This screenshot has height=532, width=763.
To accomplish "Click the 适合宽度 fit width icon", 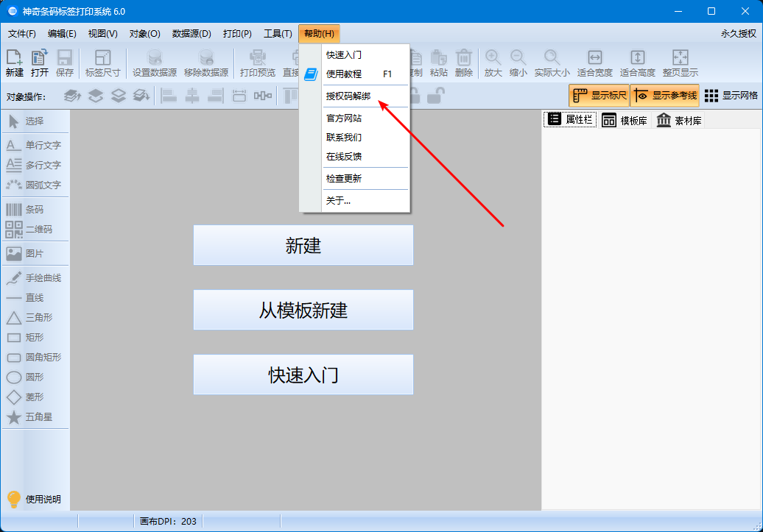I will [594, 63].
